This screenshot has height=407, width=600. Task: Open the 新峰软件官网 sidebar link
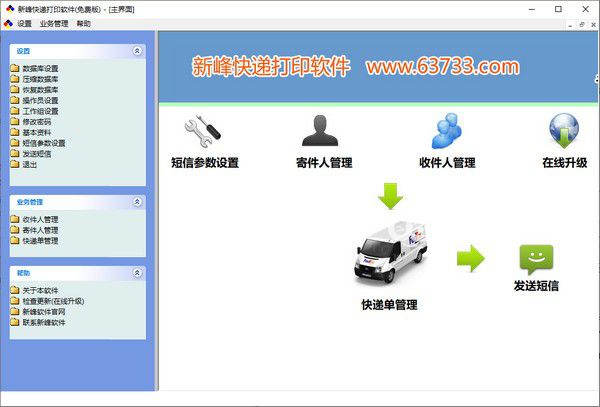[x=44, y=312]
